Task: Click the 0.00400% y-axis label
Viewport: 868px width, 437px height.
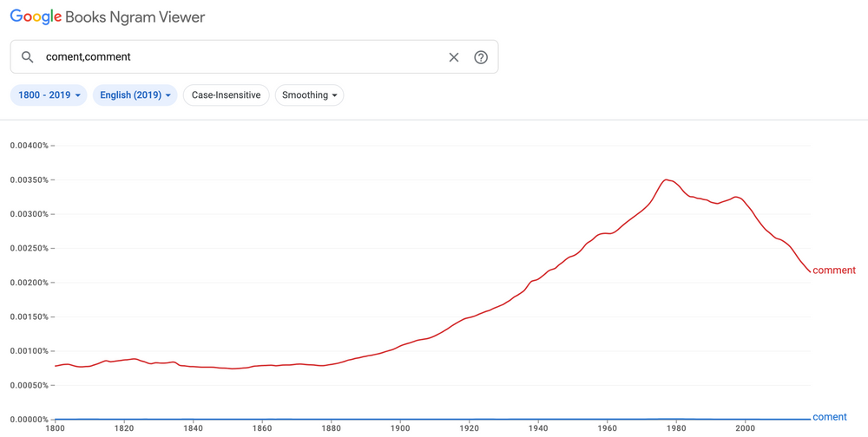Action: [x=29, y=146]
